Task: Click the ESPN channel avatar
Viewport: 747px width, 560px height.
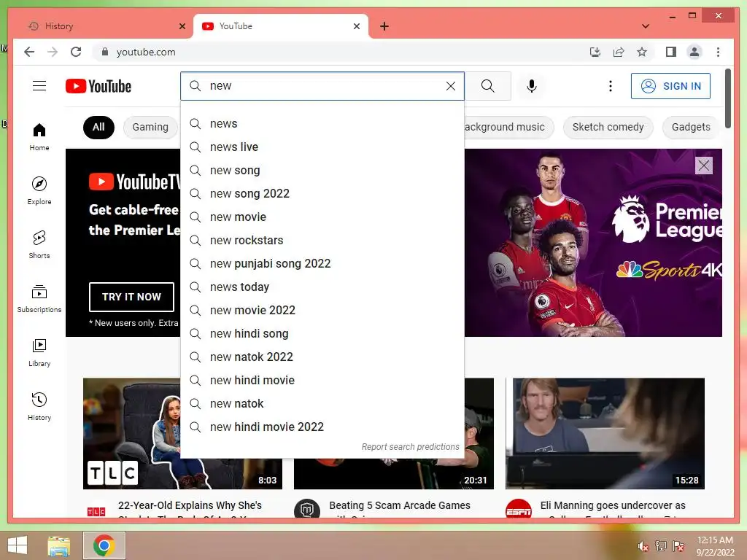Action: (519, 510)
